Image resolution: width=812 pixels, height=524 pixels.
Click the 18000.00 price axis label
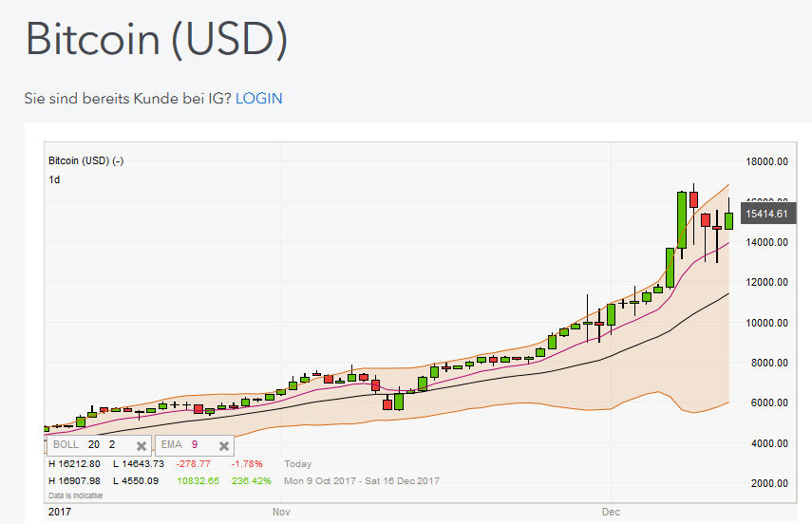[x=767, y=161]
